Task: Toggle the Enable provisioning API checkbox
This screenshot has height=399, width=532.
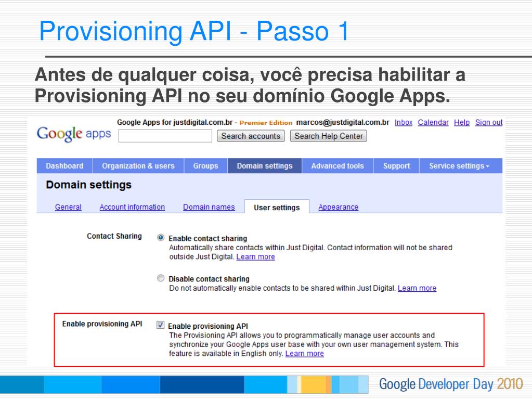Action: tap(161, 325)
